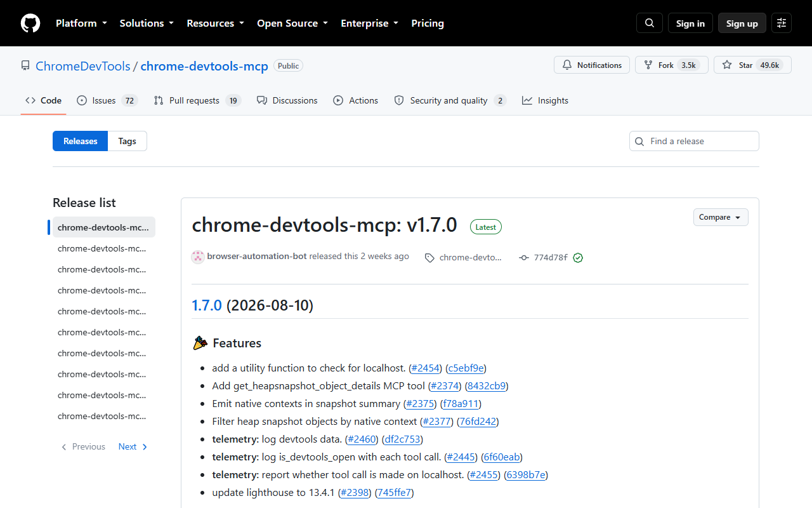Click the Pull requests icon
The width and height of the screenshot is (812, 508).
tap(159, 100)
